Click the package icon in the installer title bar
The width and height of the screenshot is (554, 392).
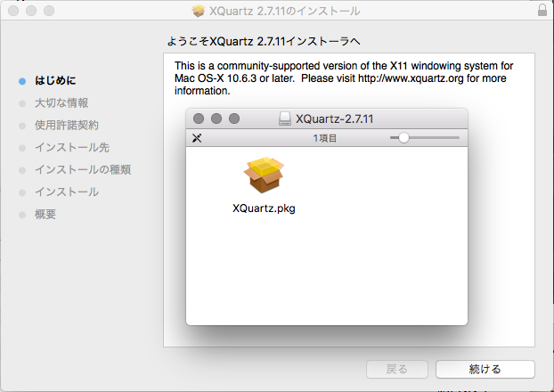199,12
